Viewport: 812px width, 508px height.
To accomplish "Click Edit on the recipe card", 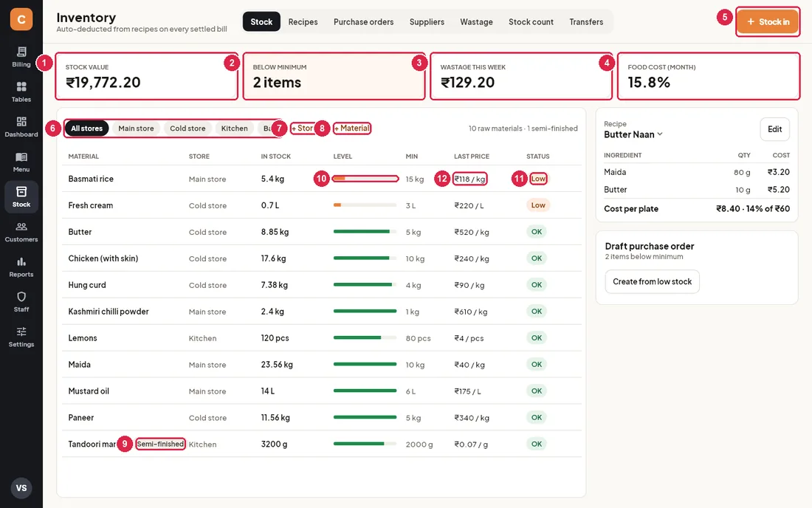I will click(774, 129).
